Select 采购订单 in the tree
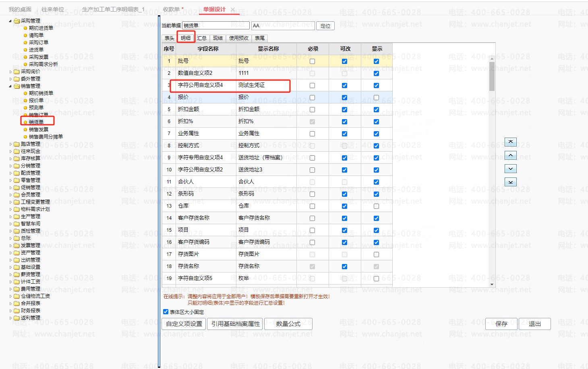Image resolution: width=588 pixels, height=369 pixels. (x=38, y=42)
